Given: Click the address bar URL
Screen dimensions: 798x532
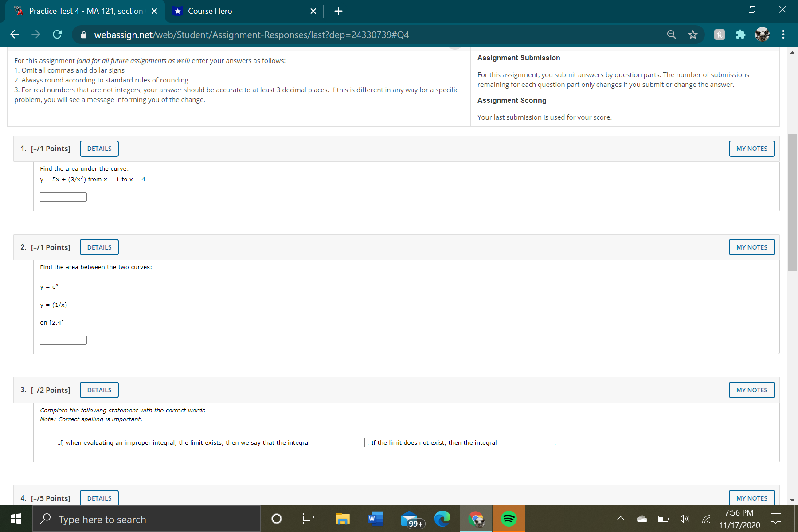Looking at the screenshot, I should click(x=251, y=35).
